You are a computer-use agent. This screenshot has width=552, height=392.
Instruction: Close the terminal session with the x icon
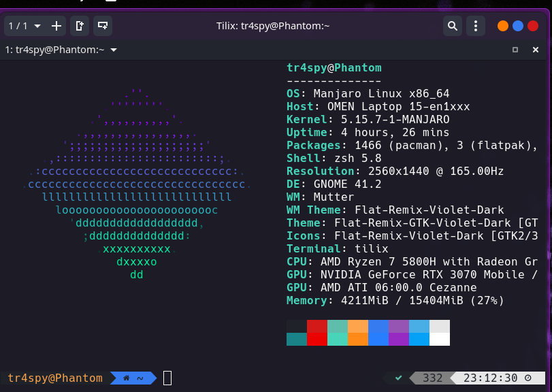click(x=535, y=50)
